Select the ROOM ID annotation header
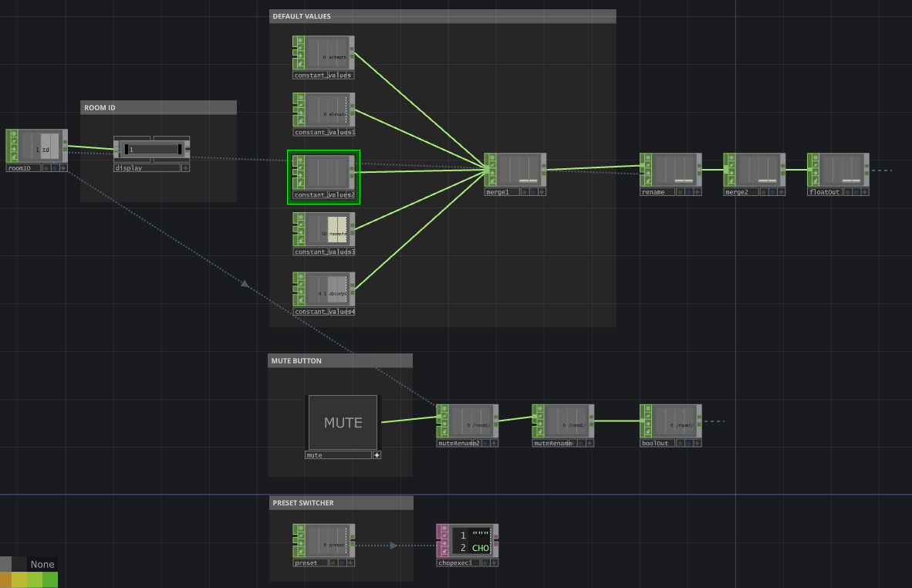Screen dimensions: 912x588 158,107
